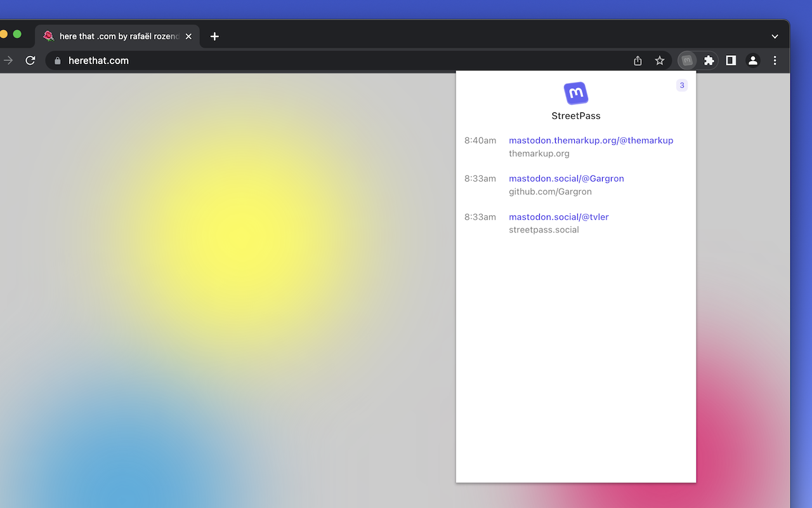The width and height of the screenshot is (812, 508).
Task: Bookmark this page with the star icon
Action: click(660, 60)
